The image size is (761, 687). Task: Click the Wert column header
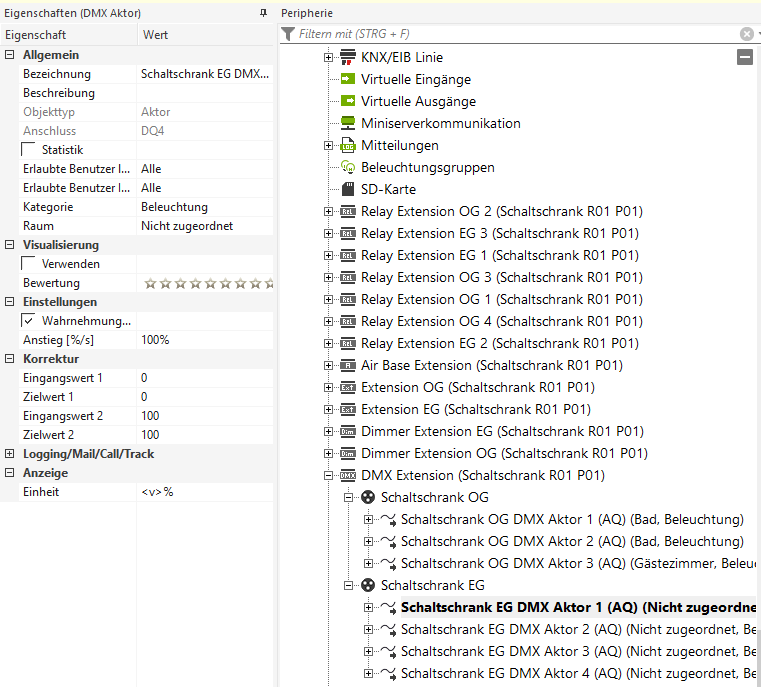click(205, 35)
